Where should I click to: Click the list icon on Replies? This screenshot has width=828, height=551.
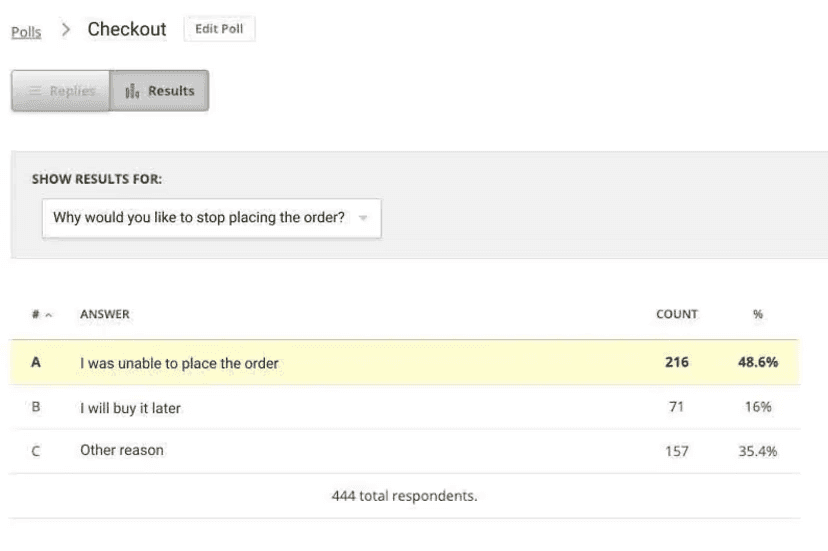click(35, 92)
